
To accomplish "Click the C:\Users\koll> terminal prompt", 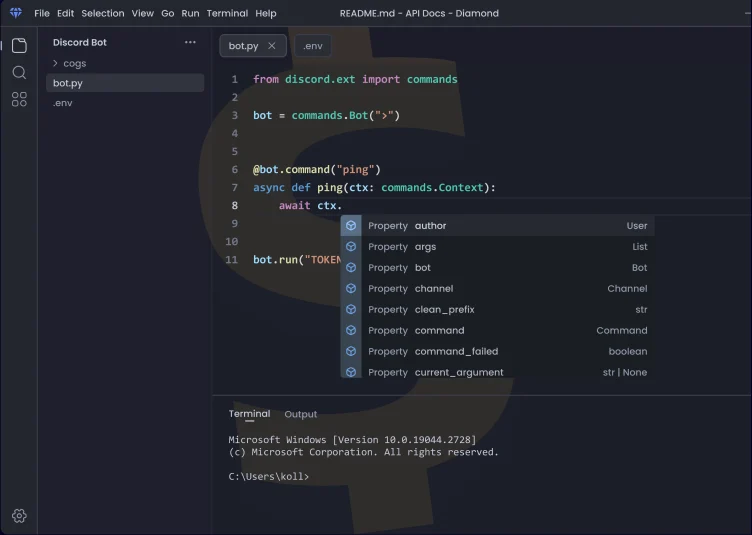I will tap(269, 477).
